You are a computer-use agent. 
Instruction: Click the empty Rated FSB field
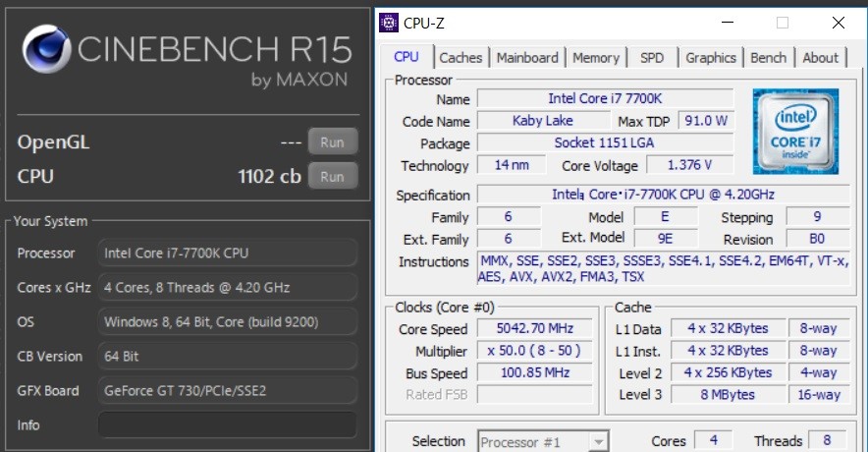(x=535, y=394)
